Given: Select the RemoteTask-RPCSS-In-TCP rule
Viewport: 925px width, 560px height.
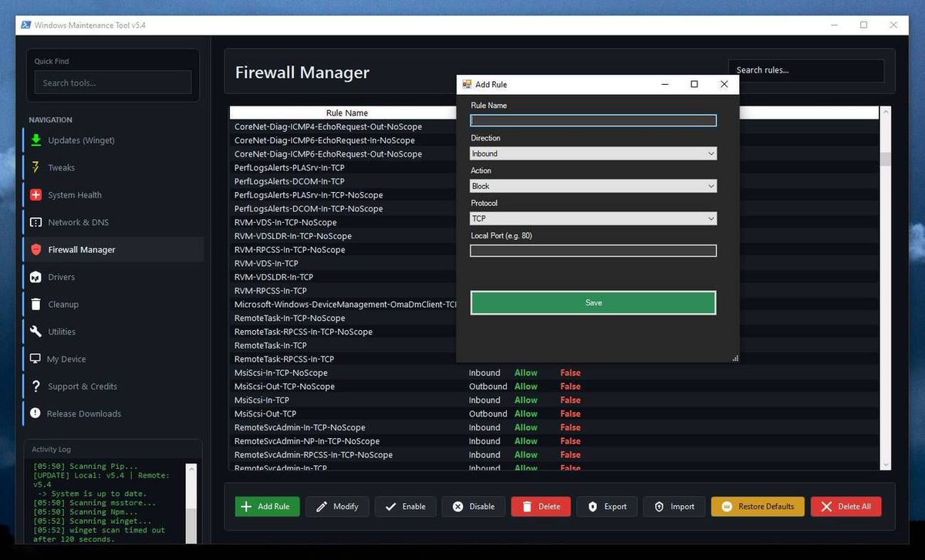Looking at the screenshot, I should point(343,359).
